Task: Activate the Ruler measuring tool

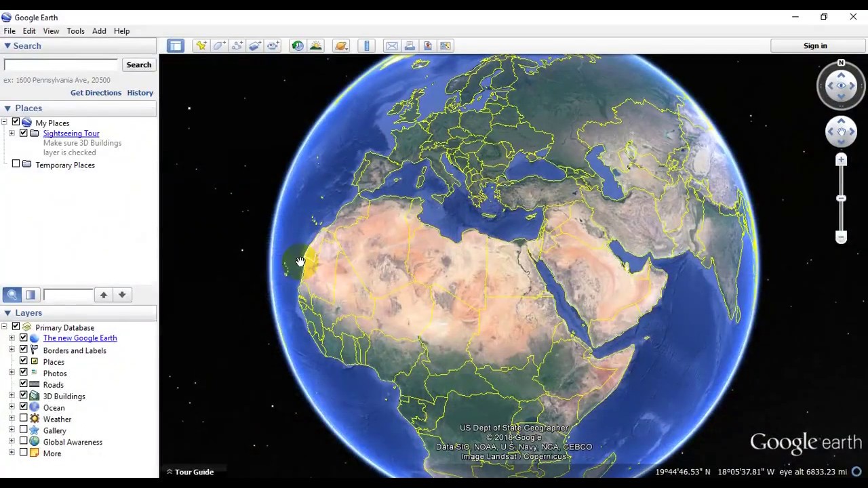Action: pyautogui.click(x=367, y=46)
